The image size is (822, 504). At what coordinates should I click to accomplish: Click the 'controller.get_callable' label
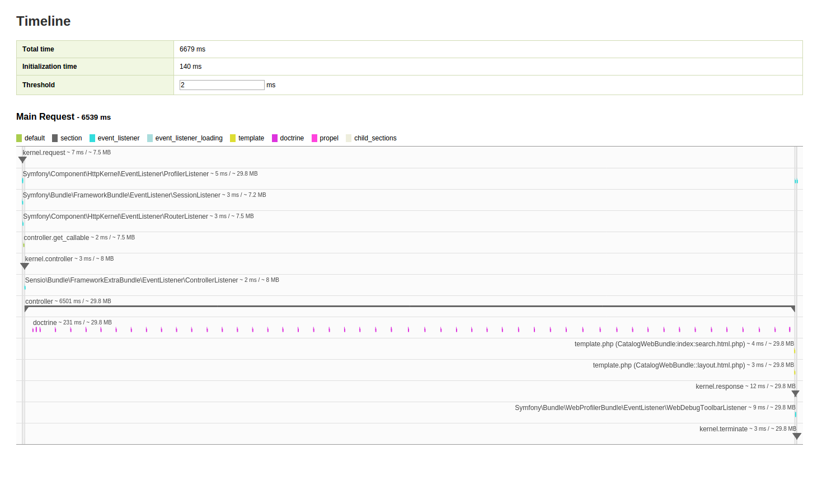tap(57, 238)
